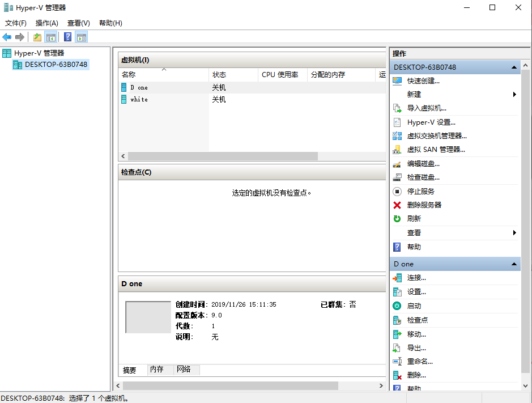Screen dimensions: 532x403
Task: Select the white virtual machine row name
Action: coord(139,100)
